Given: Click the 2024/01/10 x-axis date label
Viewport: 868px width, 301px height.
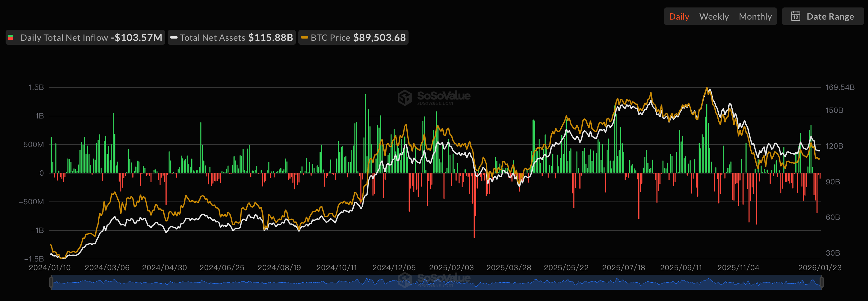Looking at the screenshot, I should tap(50, 268).
